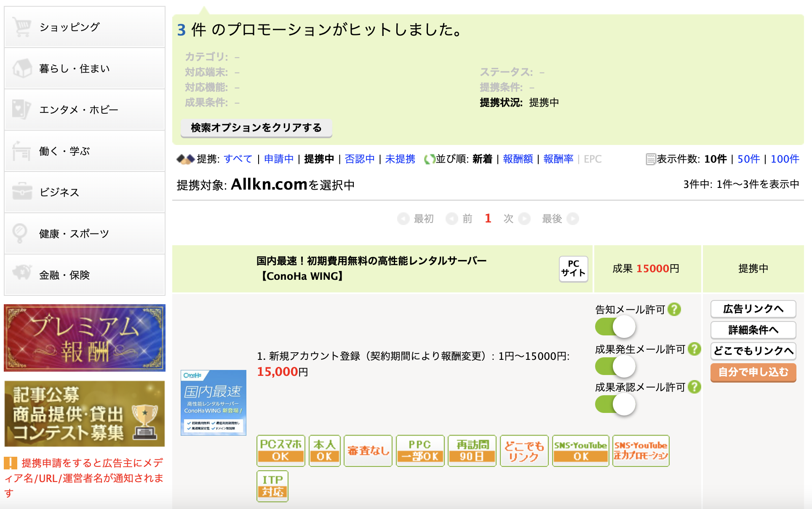Open the 健康・スポーツ category
The image size is (812, 509).
tap(85, 233)
